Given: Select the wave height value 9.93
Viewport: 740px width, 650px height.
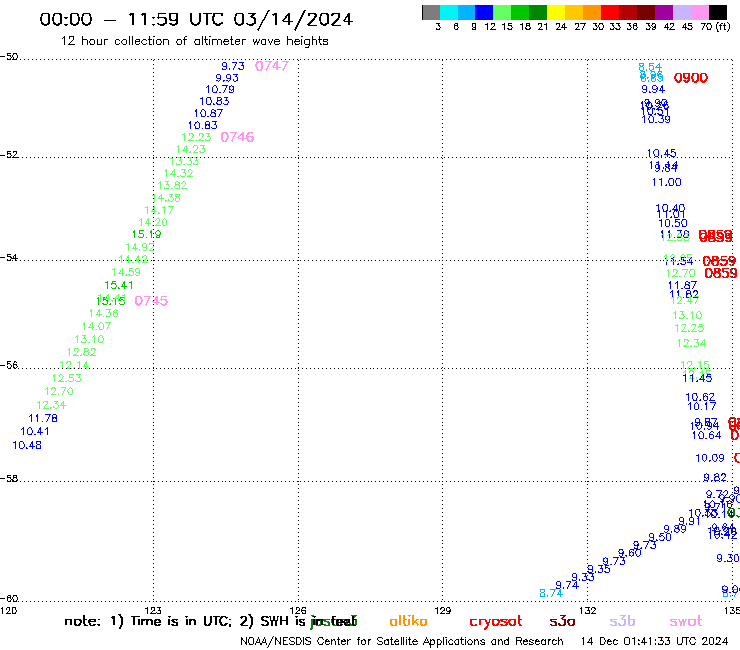Looking at the screenshot, I should pyautogui.click(x=227, y=78).
